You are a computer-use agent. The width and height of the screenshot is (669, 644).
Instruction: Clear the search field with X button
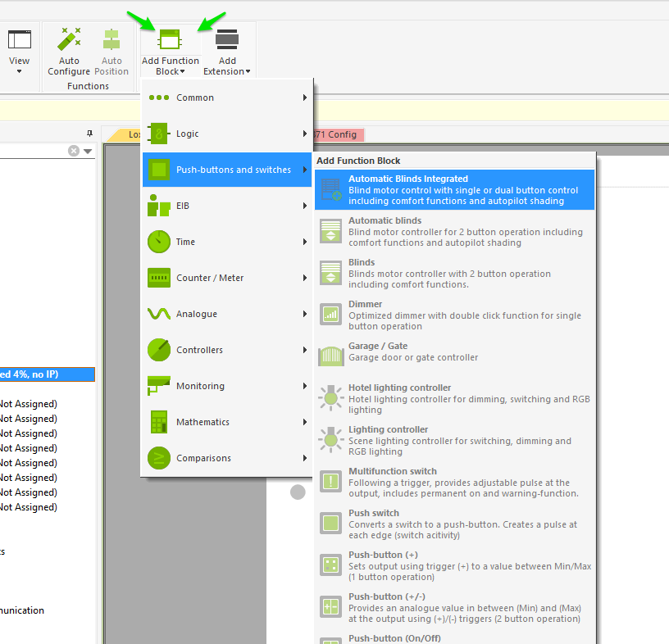point(74,151)
